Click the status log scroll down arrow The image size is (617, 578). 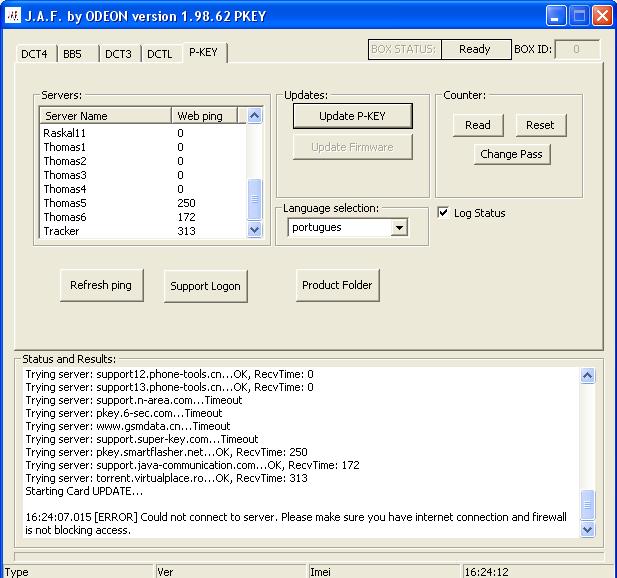tap(587, 529)
